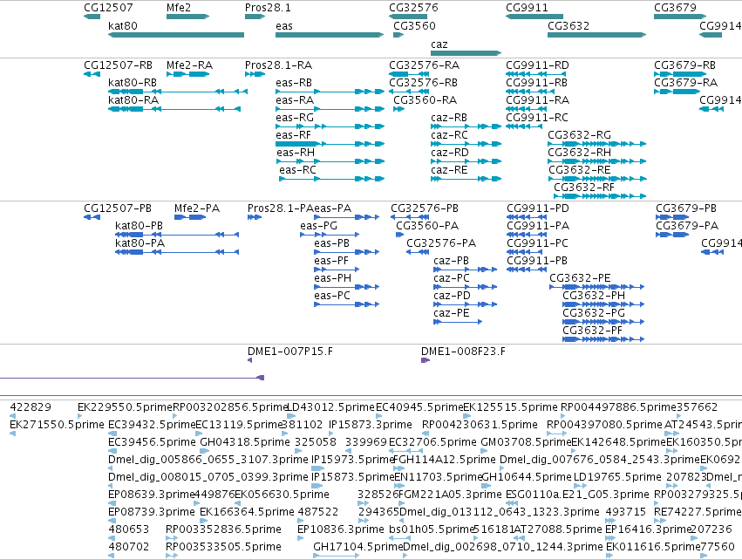Click protein label CG9911-PD
The width and height of the screenshot is (742, 560).
click(538, 208)
